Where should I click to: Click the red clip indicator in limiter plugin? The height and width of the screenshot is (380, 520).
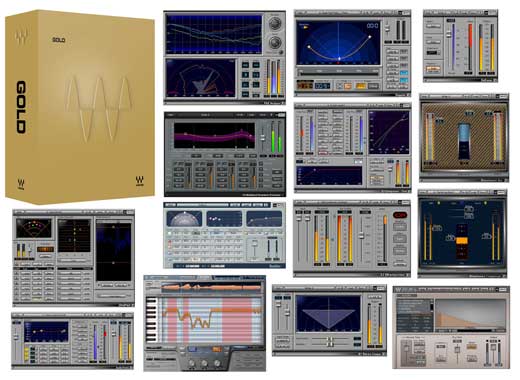pyautogui.click(x=400, y=215)
